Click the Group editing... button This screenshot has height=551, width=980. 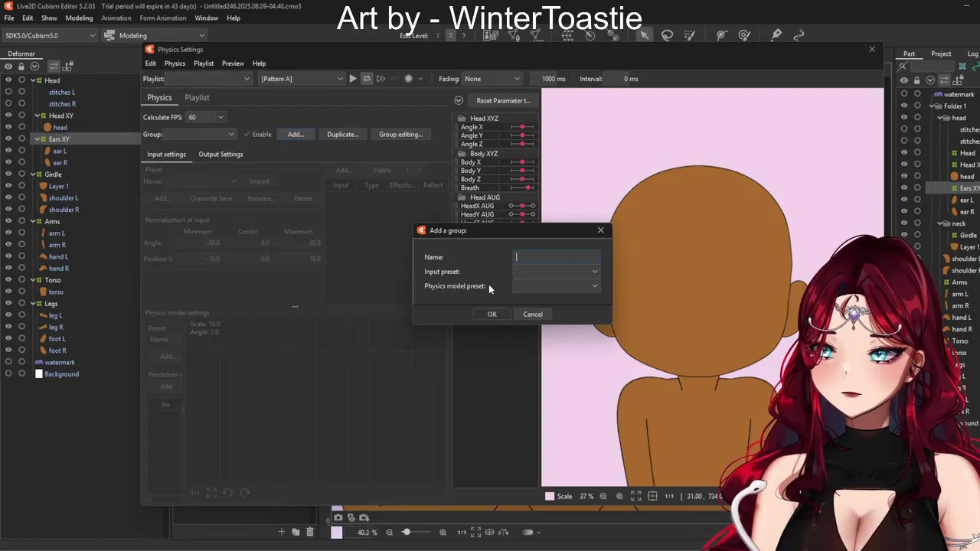click(400, 135)
